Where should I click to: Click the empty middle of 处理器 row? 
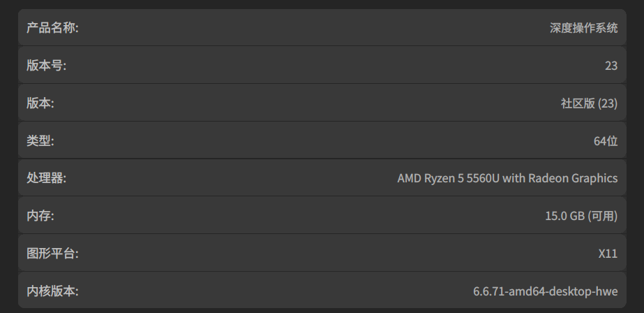(x=232, y=178)
